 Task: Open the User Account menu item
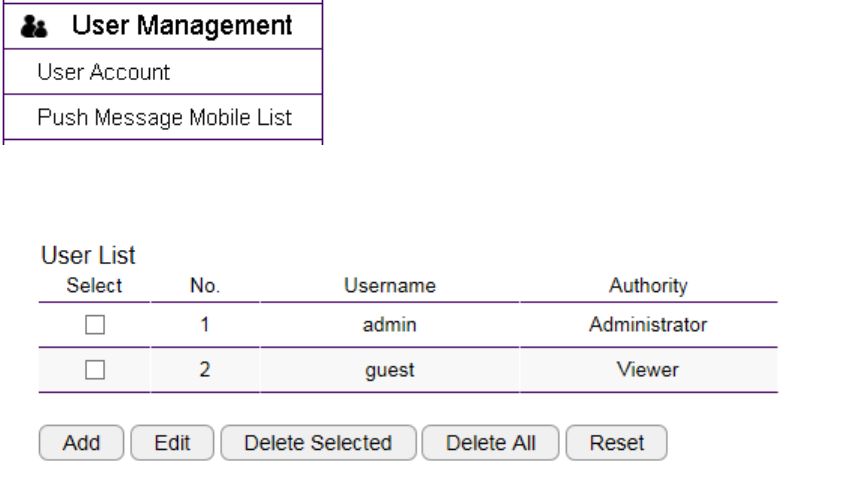click(104, 72)
